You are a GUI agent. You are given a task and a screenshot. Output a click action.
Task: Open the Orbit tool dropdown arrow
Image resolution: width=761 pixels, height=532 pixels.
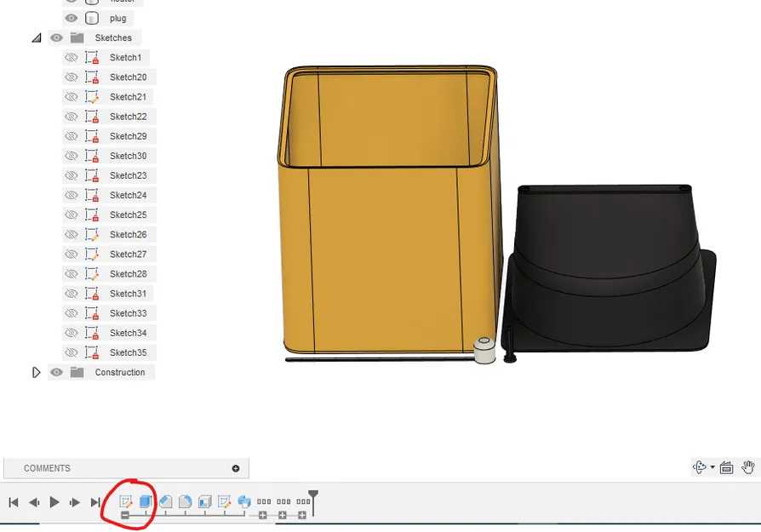(x=712, y=467)
